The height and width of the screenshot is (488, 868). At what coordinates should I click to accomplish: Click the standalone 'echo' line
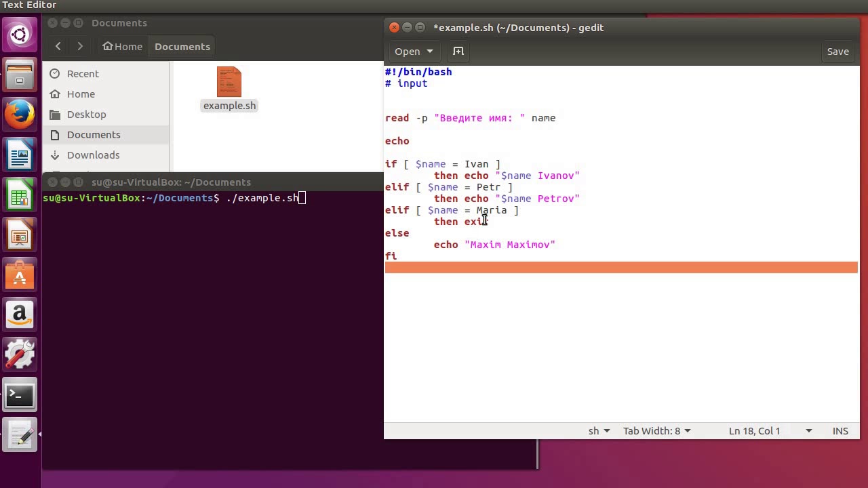[397, 141]
